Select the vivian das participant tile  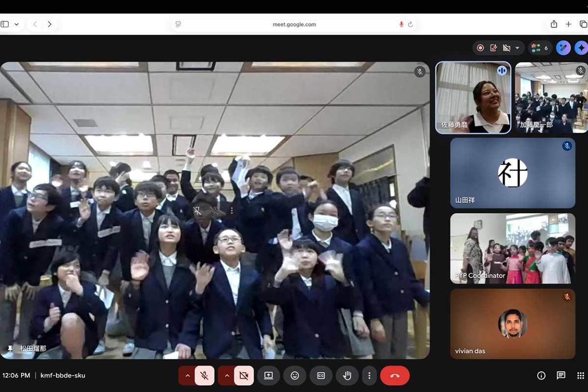(513, 324)
